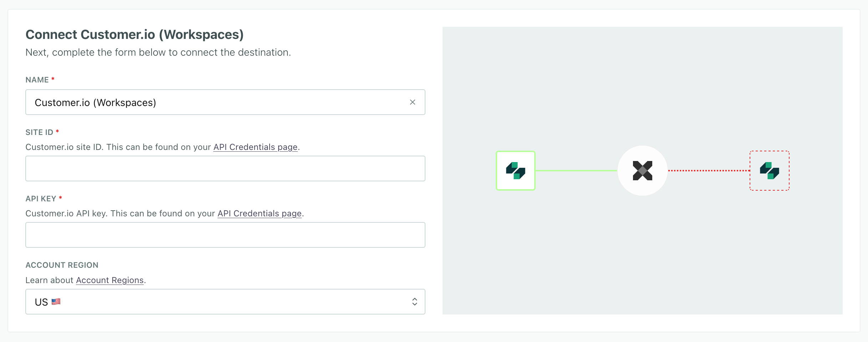Click into the API Key input field
The height and width of the screenshot is (342, 868).
click(x=225, y=235)
